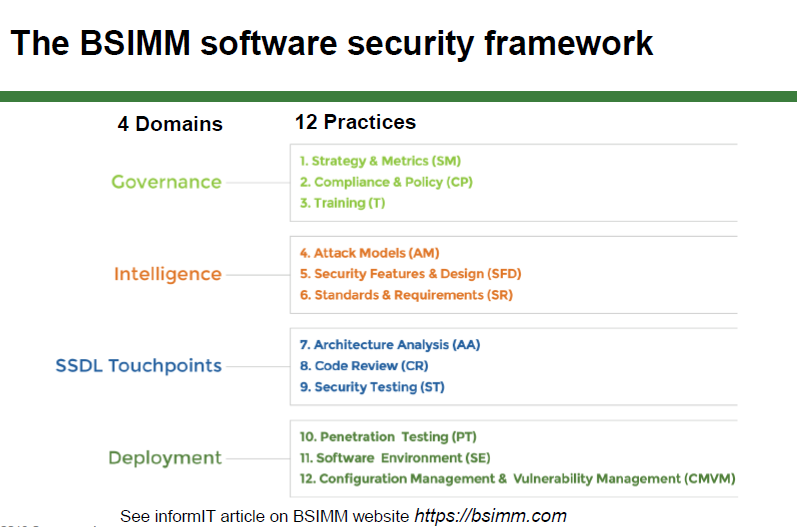
Task: Click '1. Strategy & Metrics (SM)'
Action: tap(380, 161)
